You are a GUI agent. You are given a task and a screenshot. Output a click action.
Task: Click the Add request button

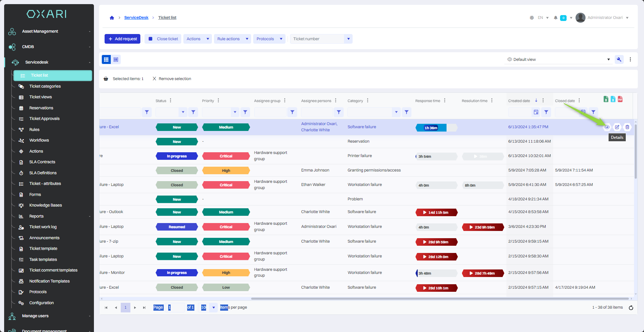click(122, 39)
